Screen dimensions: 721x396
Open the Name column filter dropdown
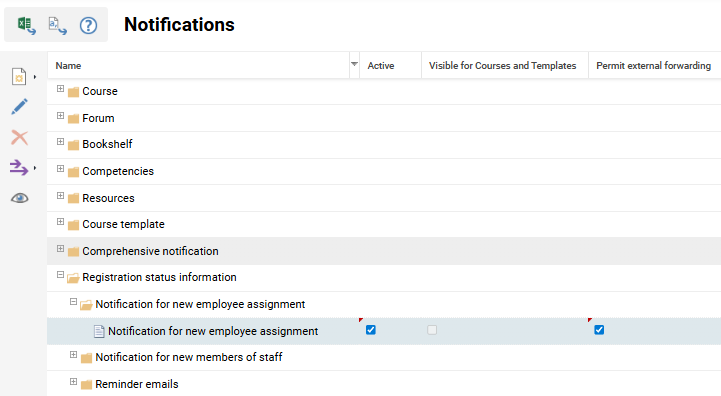[354, 64]
